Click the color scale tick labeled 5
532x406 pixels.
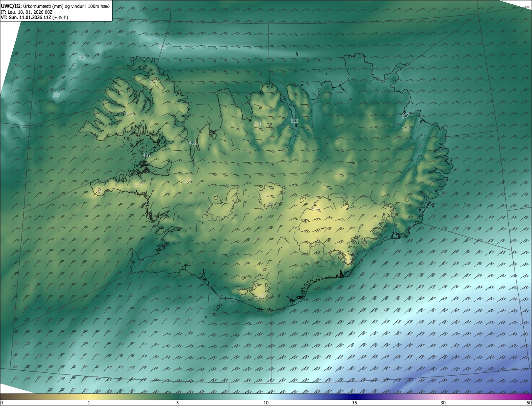[x=177, y=403]
